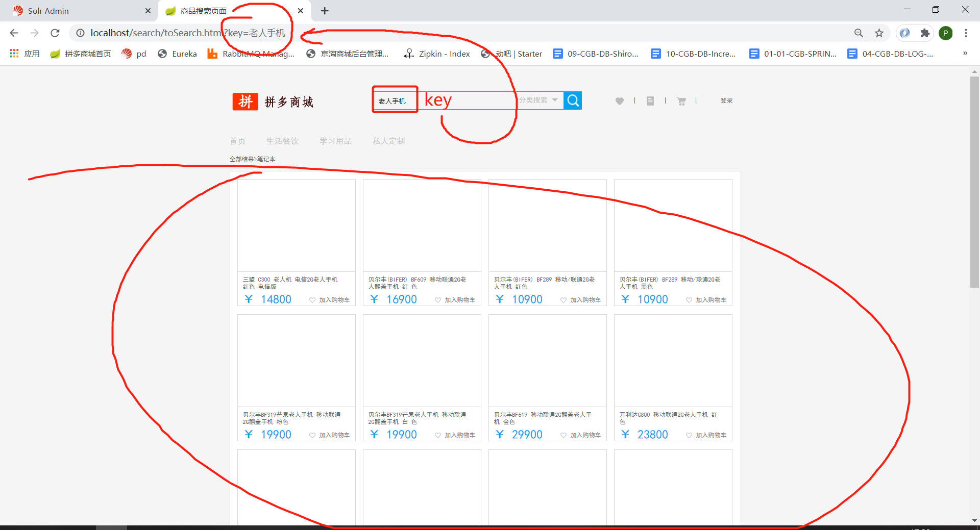Click the price 29900

pyautogui.click(x=527, y=435)
